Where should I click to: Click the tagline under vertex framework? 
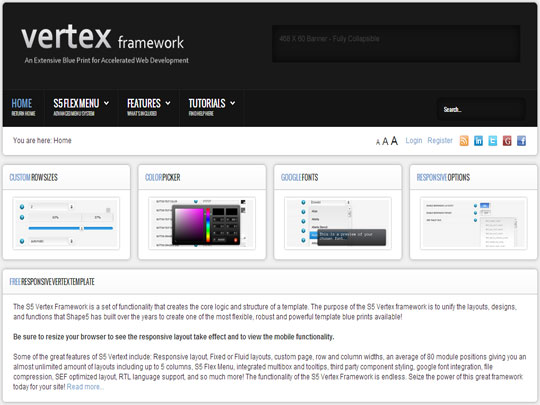[x=106, y=60]
